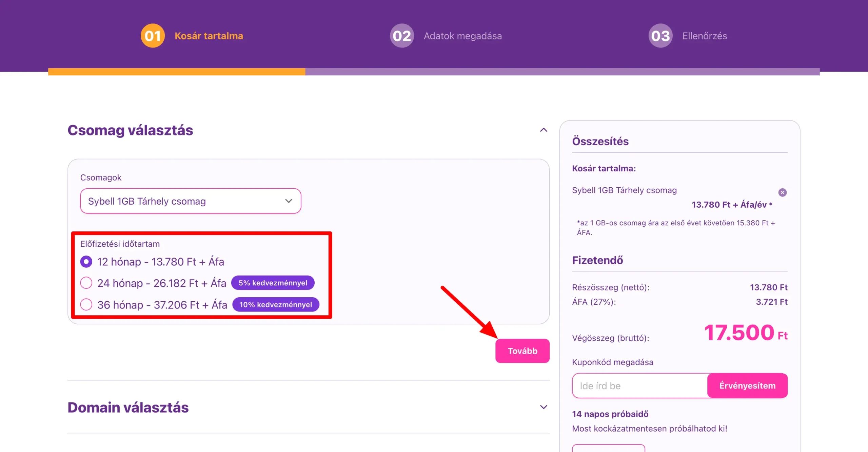This screenshot has width=868, height=452.
Task: Click the coupon code input field
Action: pos(639,385)
